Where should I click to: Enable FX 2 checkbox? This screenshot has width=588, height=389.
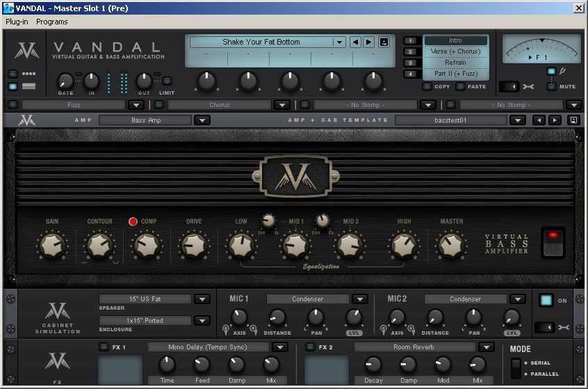pyautogui.click(x=310, y=347)
